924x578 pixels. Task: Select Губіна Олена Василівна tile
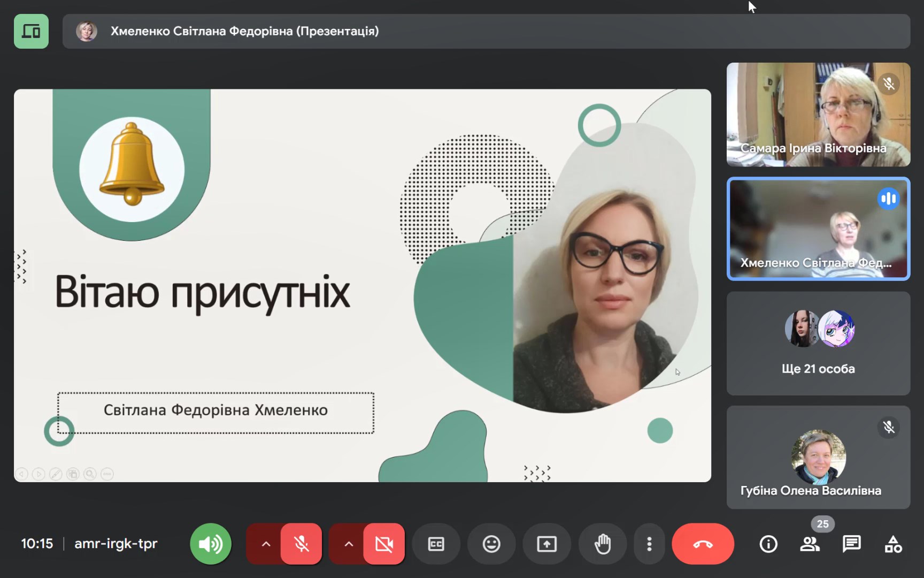pyautogui.click(x=818, y=457)
